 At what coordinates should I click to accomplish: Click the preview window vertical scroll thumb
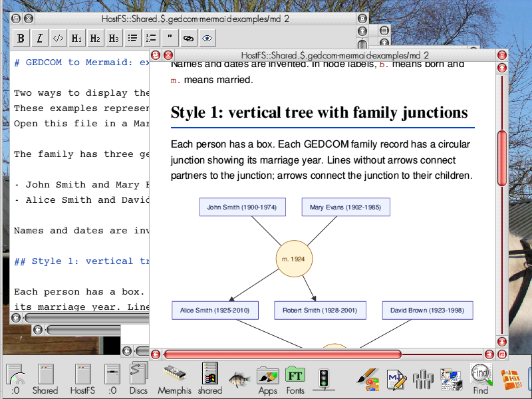click(502, 158)
